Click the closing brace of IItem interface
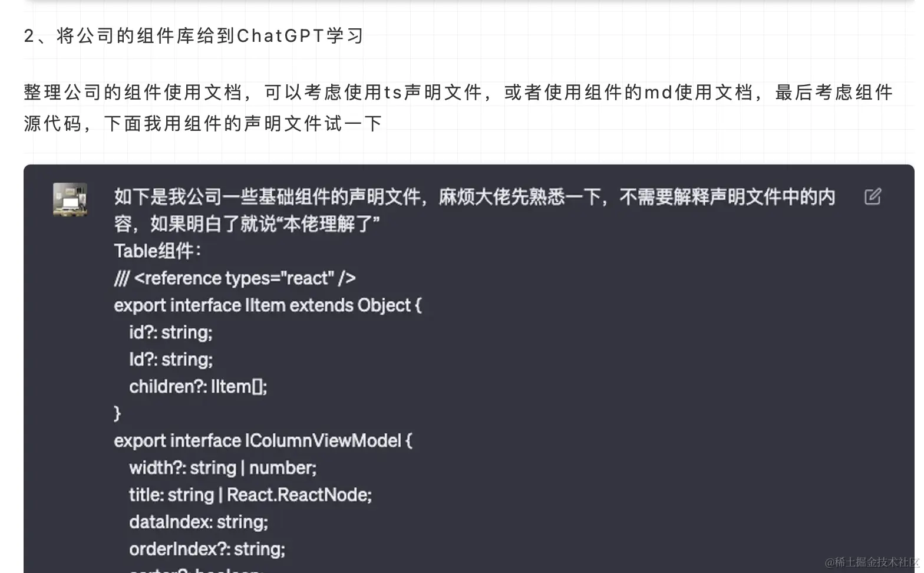The height and width of the screenshot is (573, 924). click(117, 413)
